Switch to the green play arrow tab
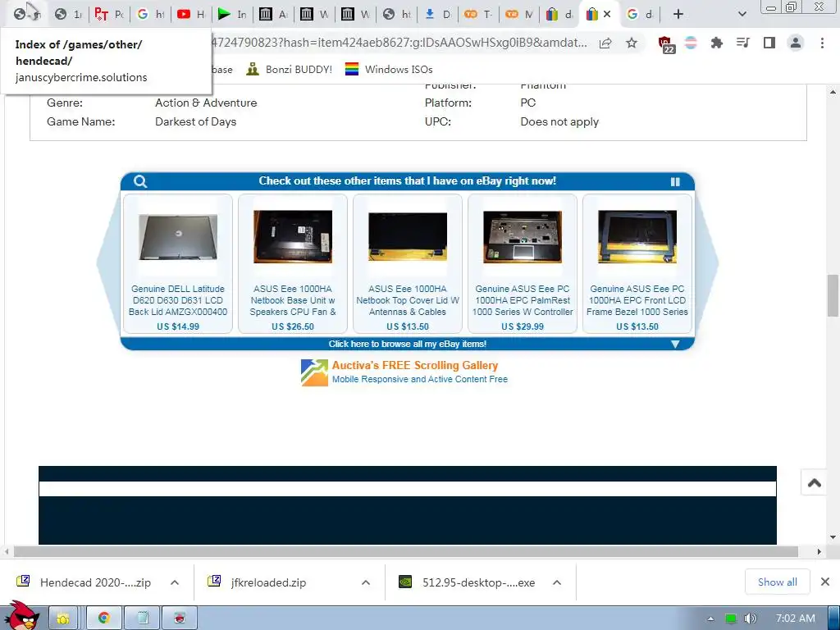 [x=232, y=15]
